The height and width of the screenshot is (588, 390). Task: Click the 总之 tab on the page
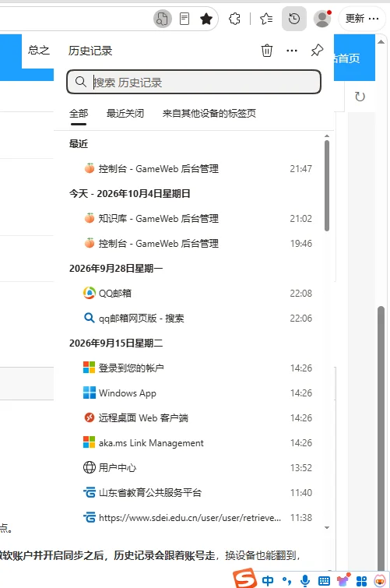39,50
